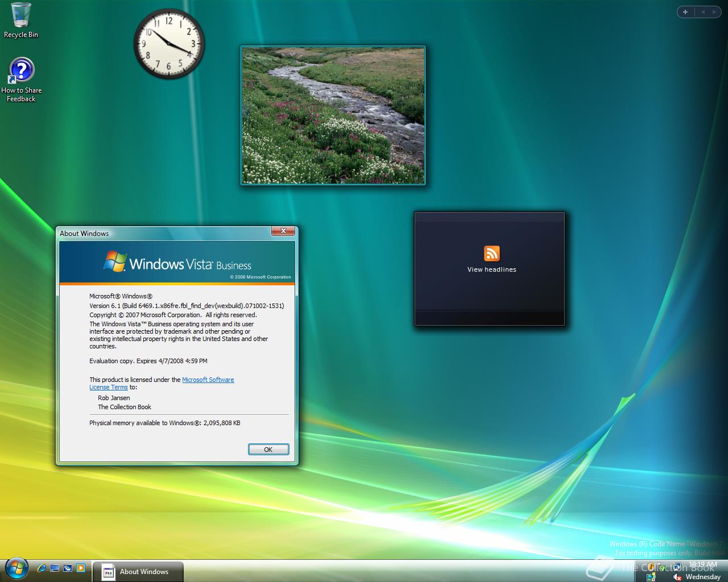Click the Version 6.1 build text
The image size is (728, 582).
click(x=187, y=306)
